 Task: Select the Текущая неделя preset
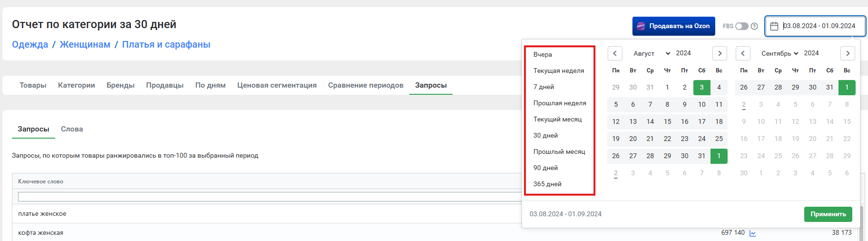pos(560,70)
